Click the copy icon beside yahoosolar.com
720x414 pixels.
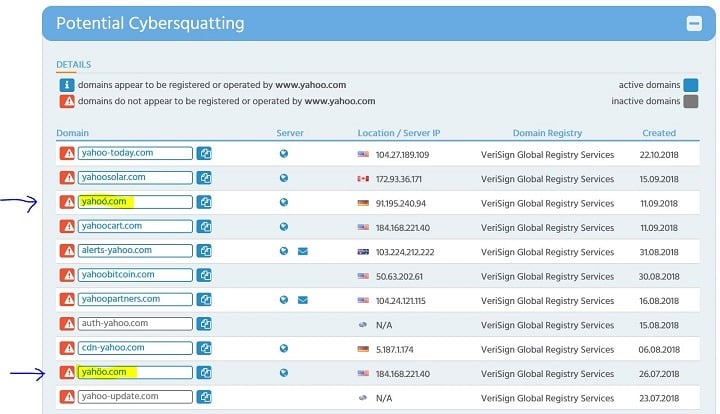(204, 178)
